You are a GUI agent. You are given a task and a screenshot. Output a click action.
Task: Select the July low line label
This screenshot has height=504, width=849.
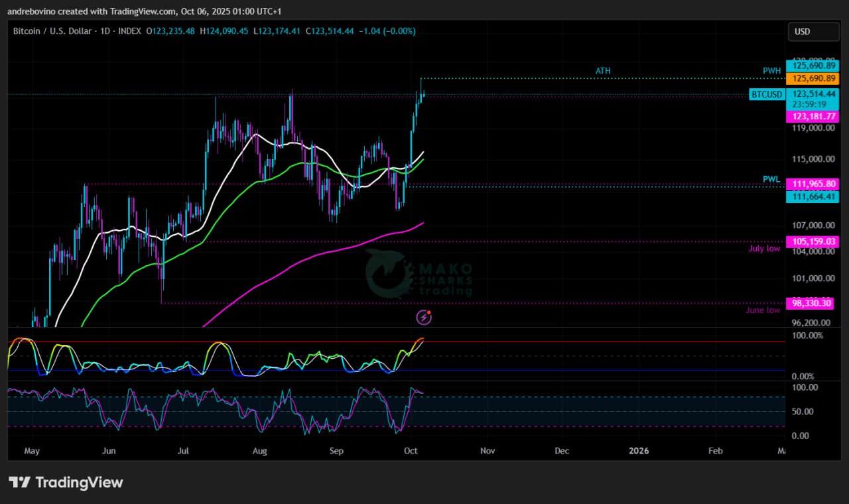coord(764,249)
